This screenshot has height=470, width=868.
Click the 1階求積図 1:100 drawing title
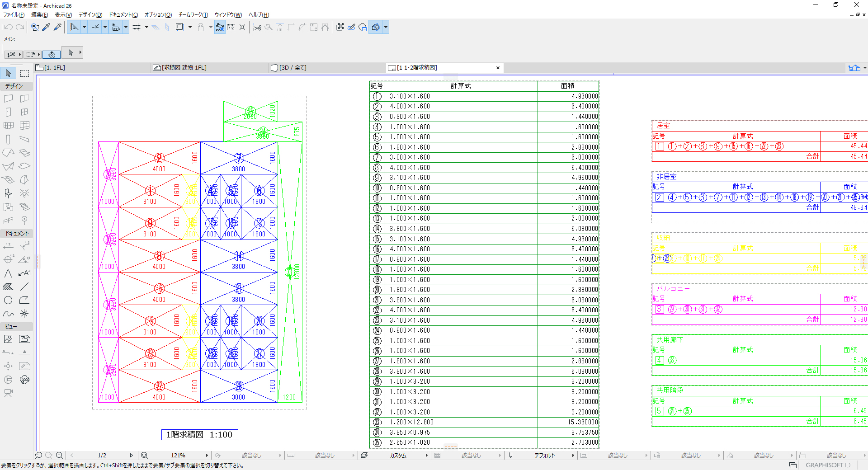199,435
